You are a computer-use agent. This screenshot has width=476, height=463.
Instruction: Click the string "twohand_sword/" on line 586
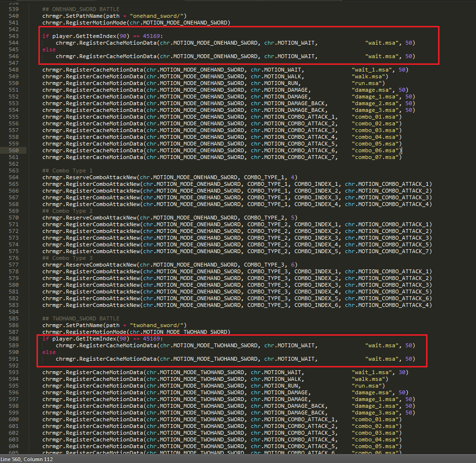(x=157, y=325)
